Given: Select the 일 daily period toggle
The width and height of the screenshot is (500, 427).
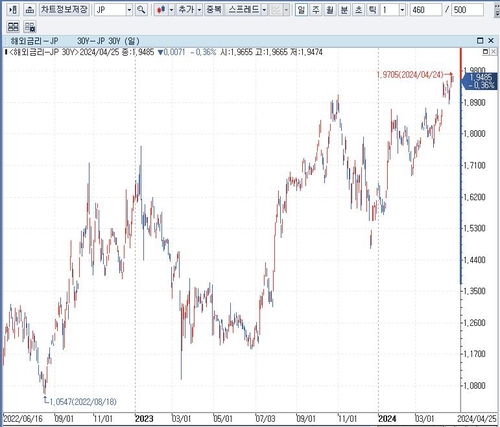Looking at the screenshot, I should [x=301, y=10].
